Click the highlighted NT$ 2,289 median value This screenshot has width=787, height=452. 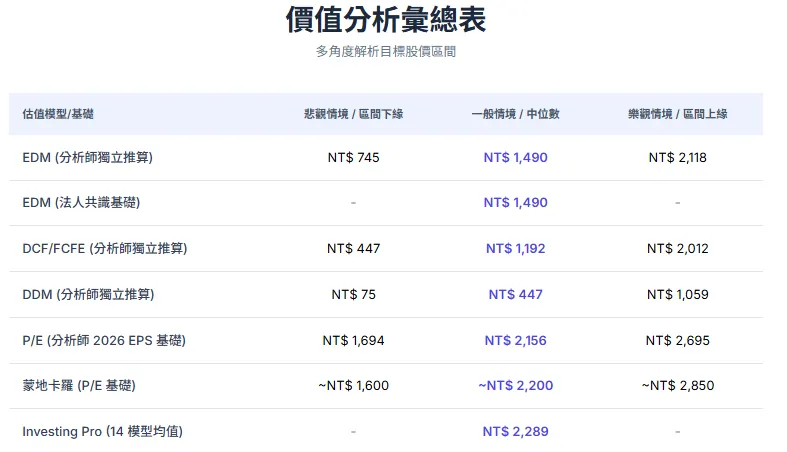[x=515, y=431]
